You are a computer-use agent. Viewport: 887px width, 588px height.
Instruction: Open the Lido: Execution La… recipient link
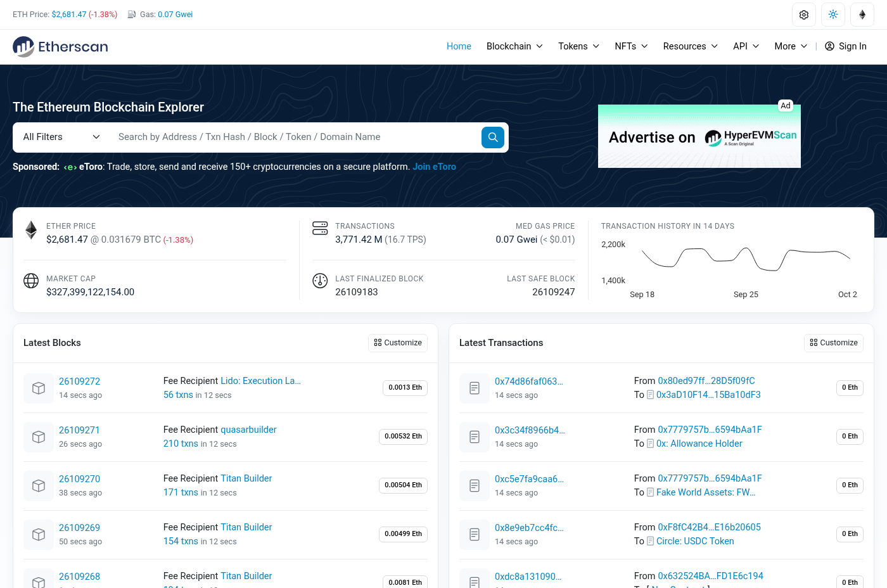pos(260,381)
